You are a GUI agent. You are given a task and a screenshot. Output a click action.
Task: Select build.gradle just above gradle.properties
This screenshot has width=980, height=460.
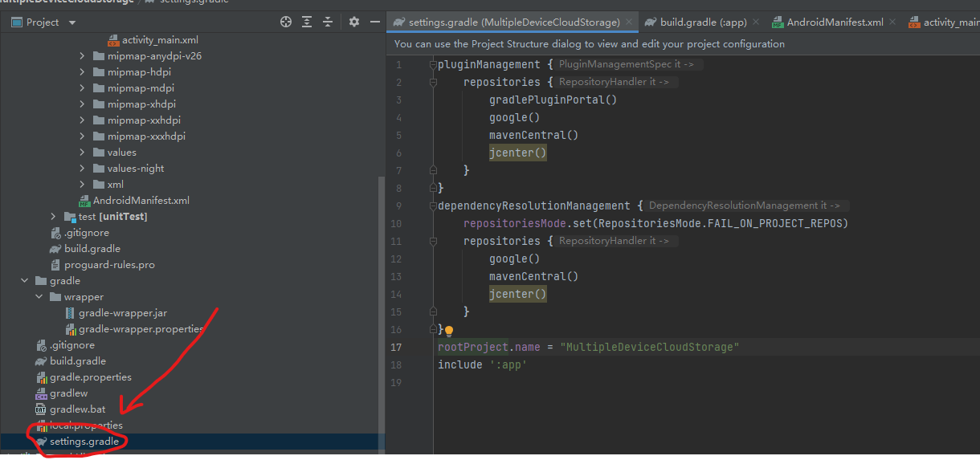pyautogui.click(x=78, y=361)
